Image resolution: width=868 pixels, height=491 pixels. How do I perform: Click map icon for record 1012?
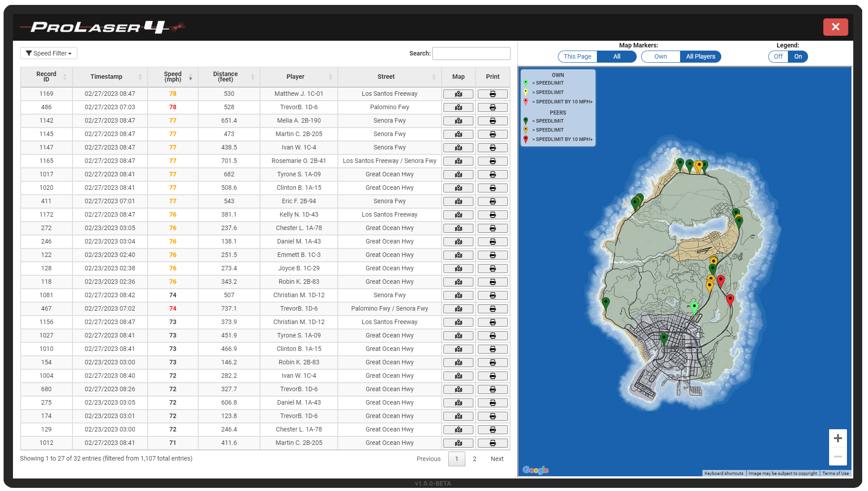[x=458, y=443]
